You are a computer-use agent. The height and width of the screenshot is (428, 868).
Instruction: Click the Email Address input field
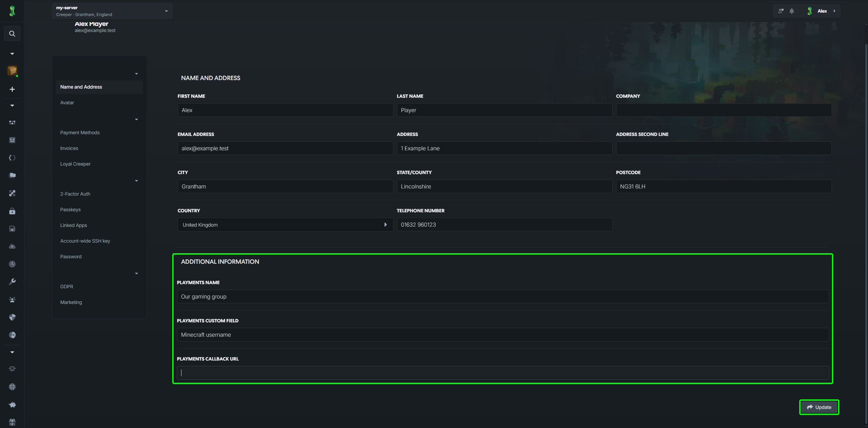[x=285, y=148]
